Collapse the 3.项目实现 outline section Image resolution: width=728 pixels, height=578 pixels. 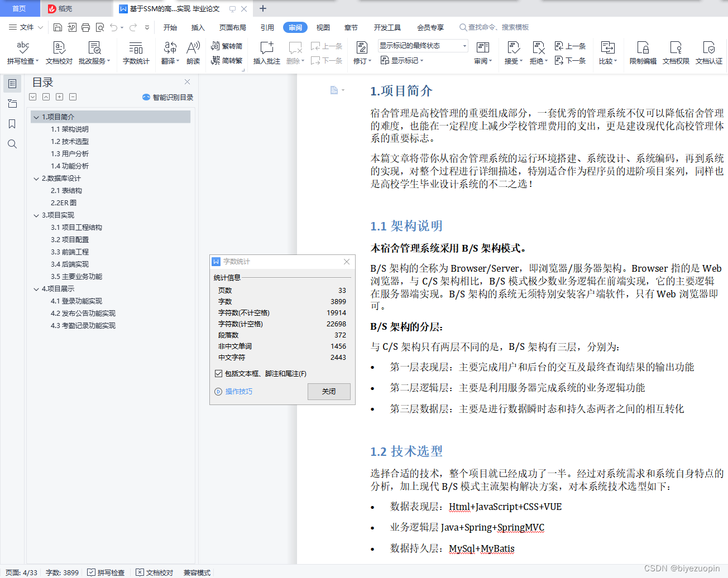36,215
